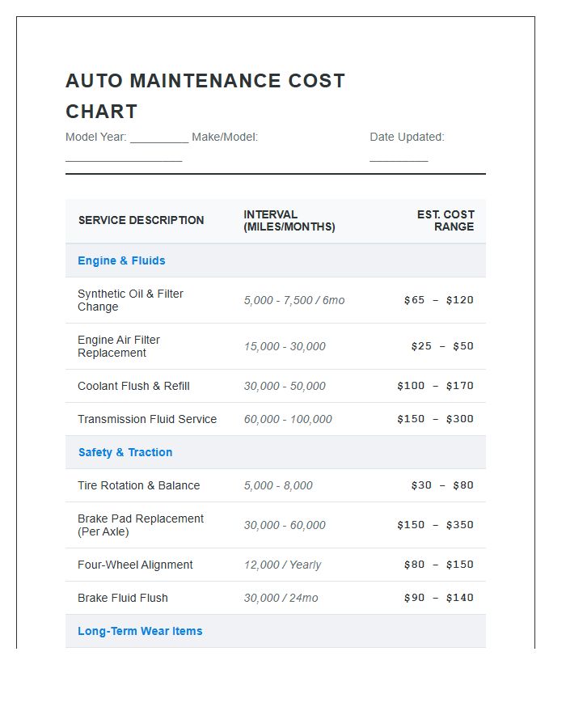Click the '$80 – $150' cost cell
This screenshot has height=728, width=566.
click(439, 565)
